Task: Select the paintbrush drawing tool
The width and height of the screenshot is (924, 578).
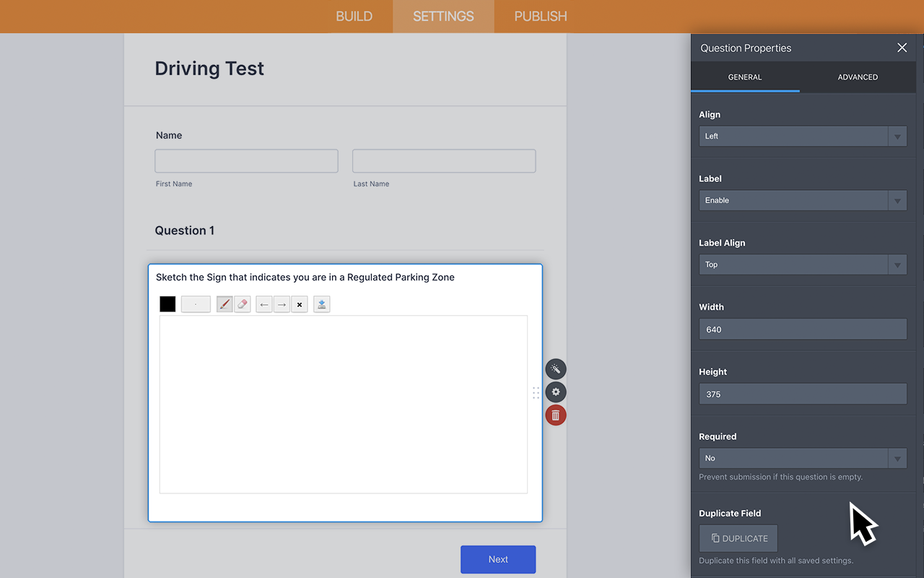Action: tap(225, 304)
